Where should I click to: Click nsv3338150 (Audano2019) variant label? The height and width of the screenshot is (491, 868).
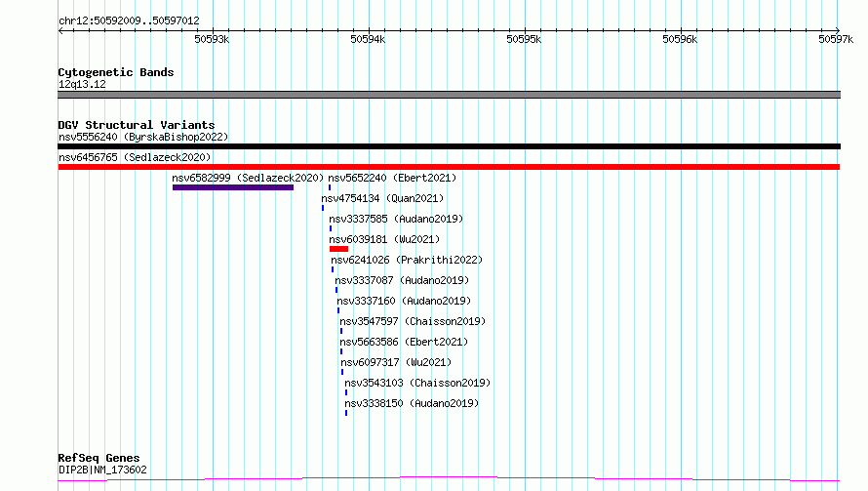click(412, 403)
